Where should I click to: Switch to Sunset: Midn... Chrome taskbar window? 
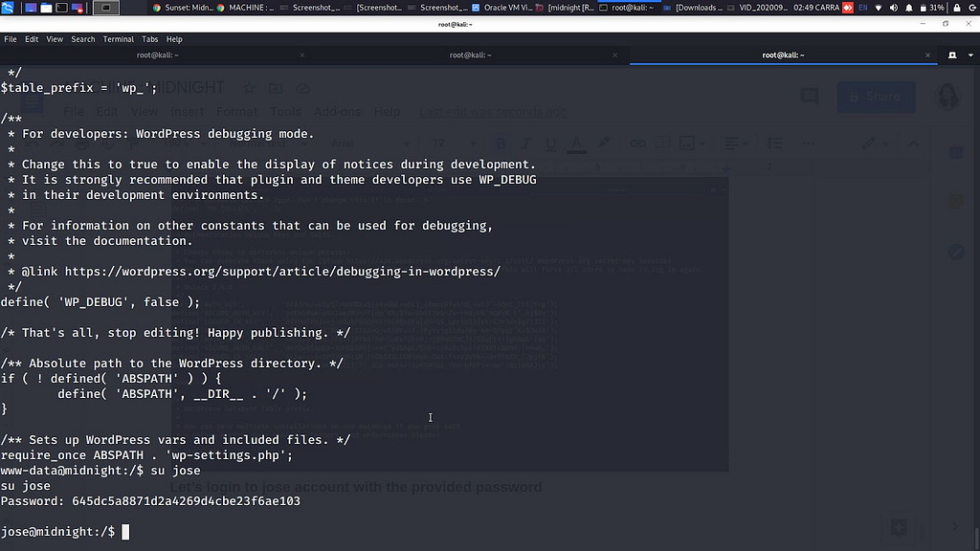[183, 8]
